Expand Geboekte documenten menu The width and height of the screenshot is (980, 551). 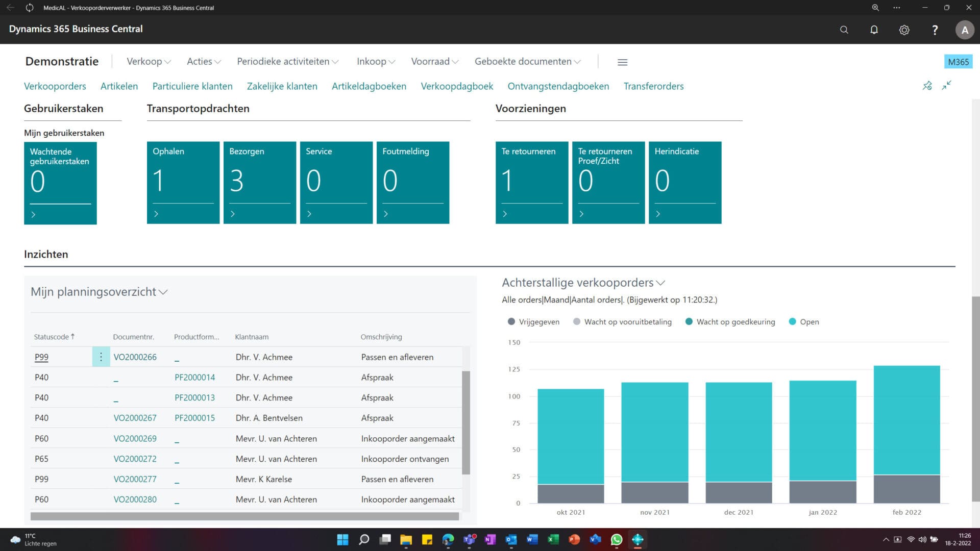coord(528,61)
